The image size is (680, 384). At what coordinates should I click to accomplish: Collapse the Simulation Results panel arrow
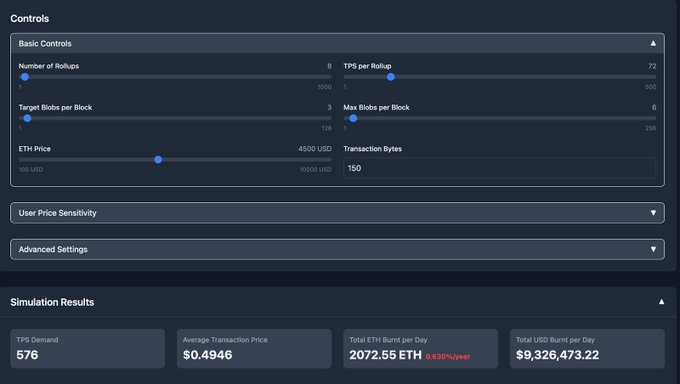click(661, 302)
